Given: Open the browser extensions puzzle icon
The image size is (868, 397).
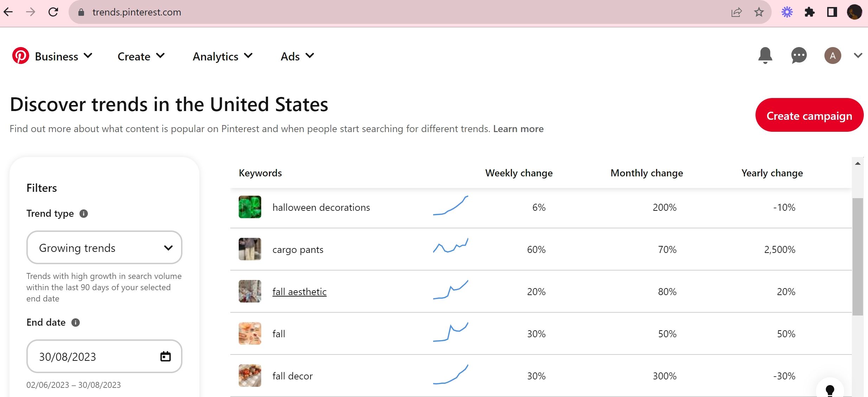Looking at the screenshot, I should click(810, 12).
